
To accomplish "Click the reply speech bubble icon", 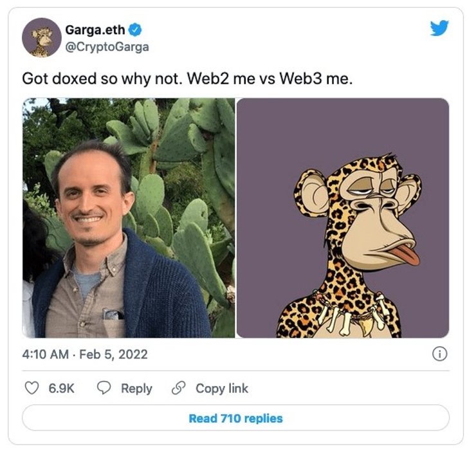I will coord(104,388).
